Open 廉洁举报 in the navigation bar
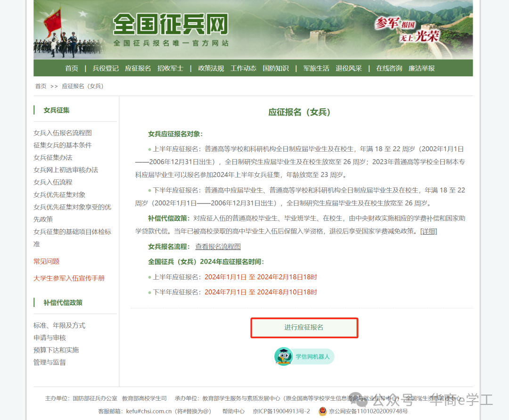Viewport: 509px width, 420px height. point(421,68)
